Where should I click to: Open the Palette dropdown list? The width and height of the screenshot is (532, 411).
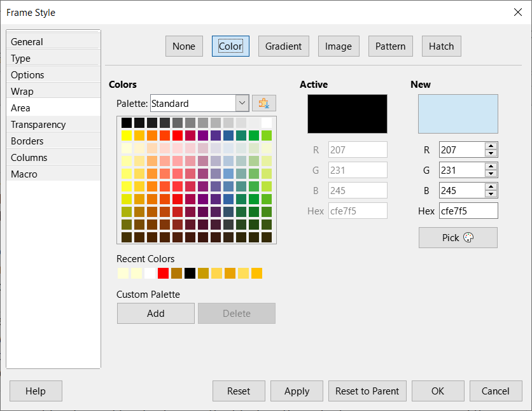[242, 103]
